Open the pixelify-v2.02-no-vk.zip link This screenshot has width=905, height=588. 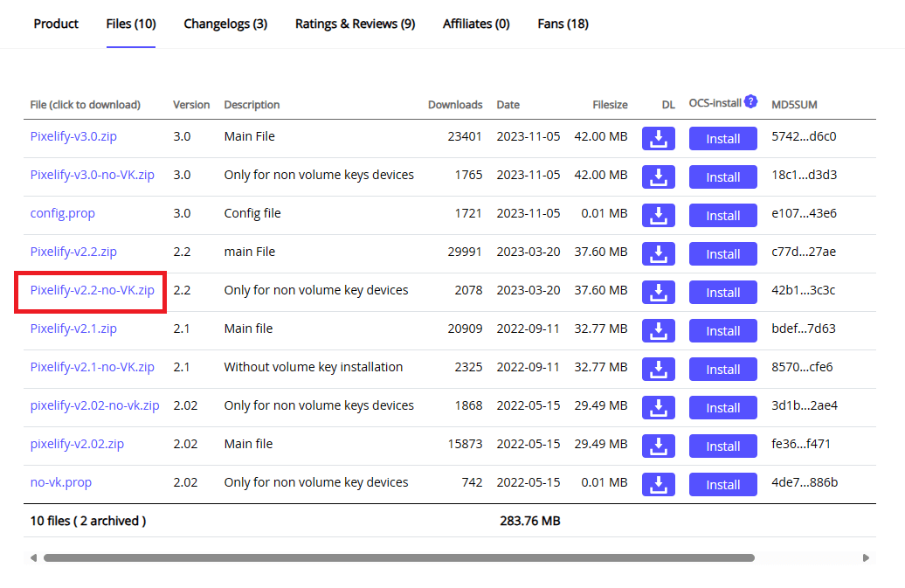pyautogui.click(x=94, y=405)
